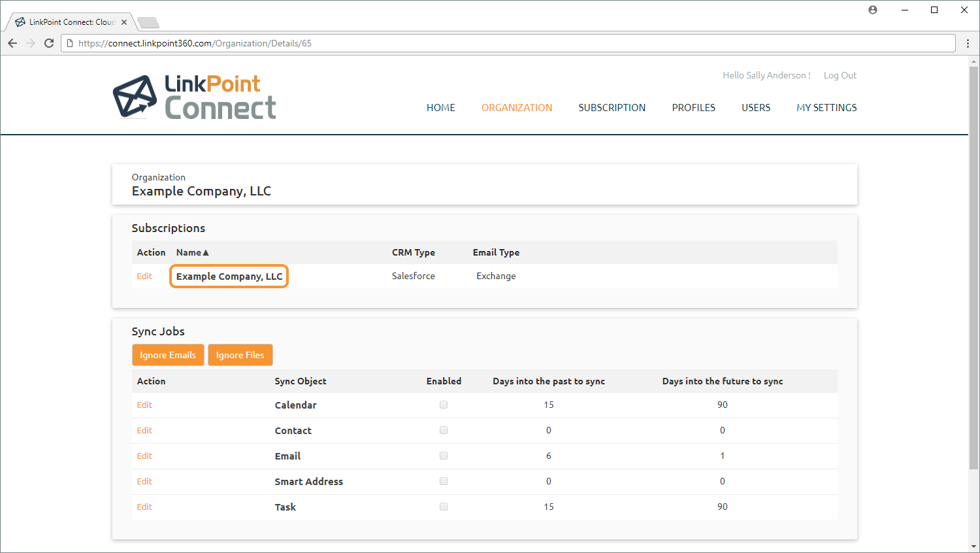Click the scrollbar down arrow

[x=973, y=546]
